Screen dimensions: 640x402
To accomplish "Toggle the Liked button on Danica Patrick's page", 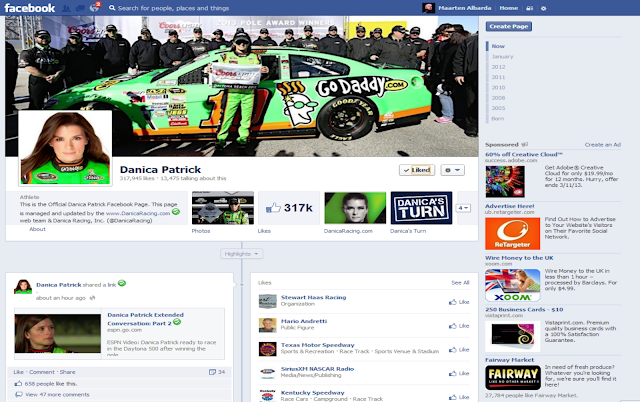I will [417, 170].
